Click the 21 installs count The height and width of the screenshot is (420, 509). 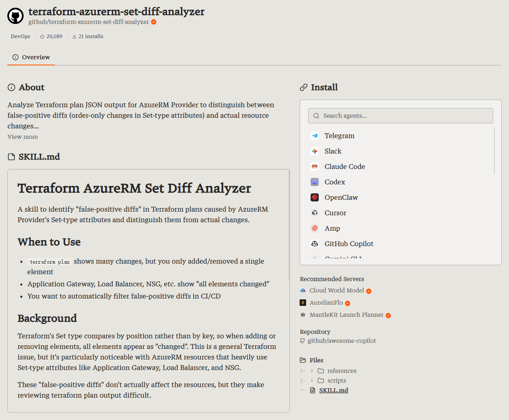tap(91, 37)
